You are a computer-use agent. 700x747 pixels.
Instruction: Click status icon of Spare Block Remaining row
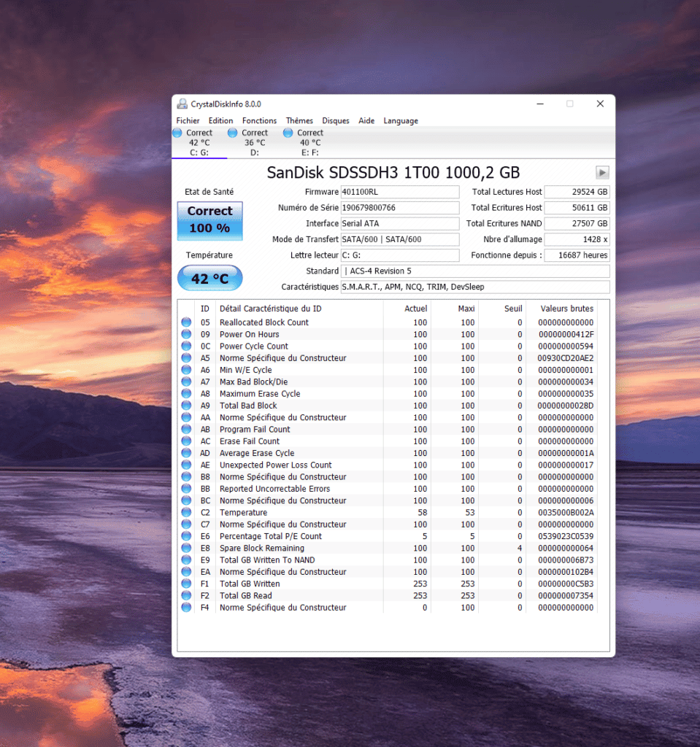tap(186, 548)
